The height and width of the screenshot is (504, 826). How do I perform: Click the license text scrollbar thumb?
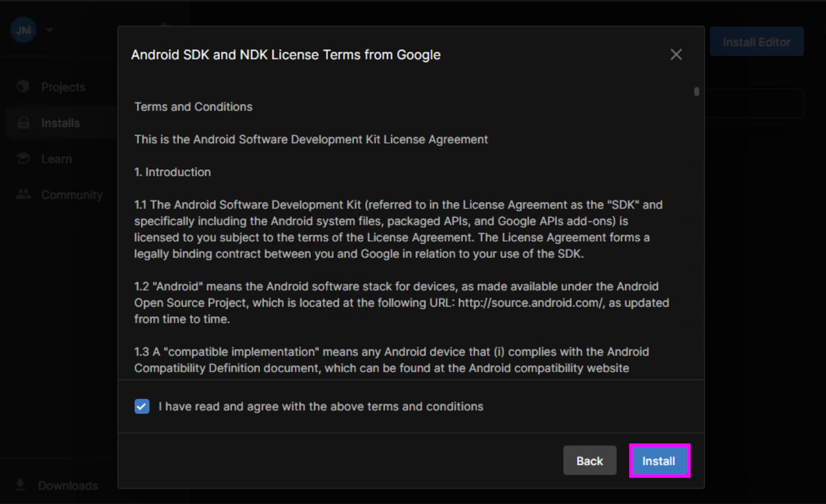696,92
